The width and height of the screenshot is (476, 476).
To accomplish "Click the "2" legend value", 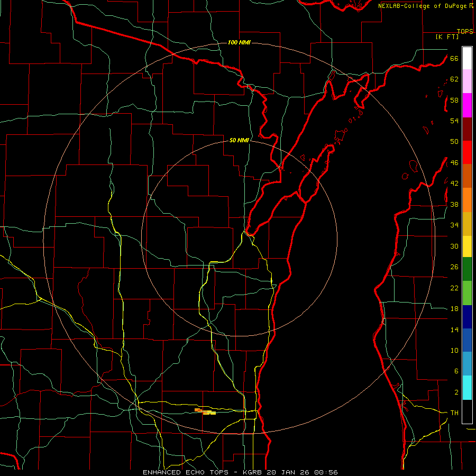I will pos(456,392).
